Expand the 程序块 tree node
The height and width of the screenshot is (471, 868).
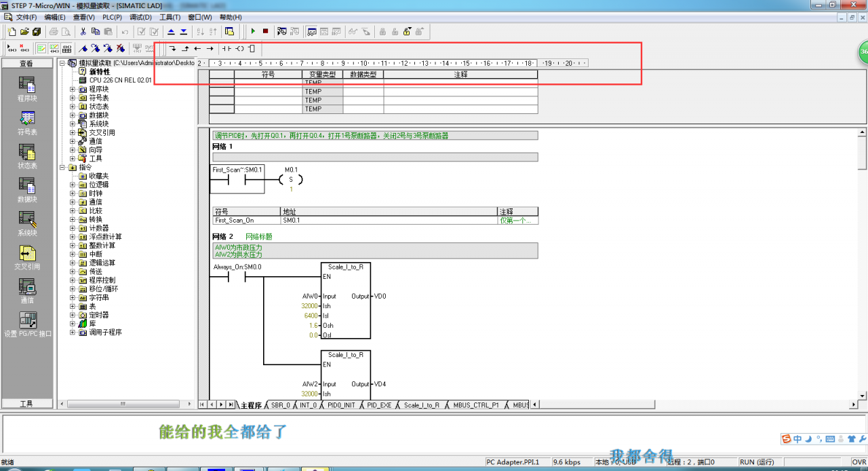[73, 89]
